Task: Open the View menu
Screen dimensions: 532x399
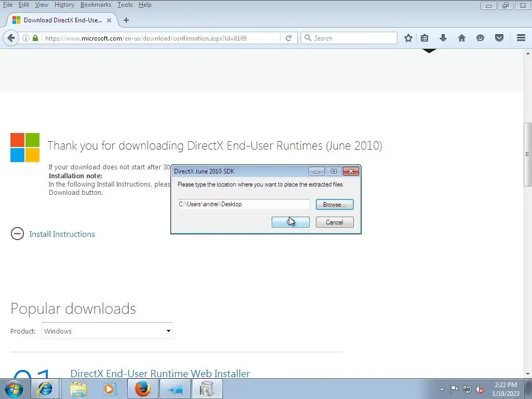Action: coord(42,5)
